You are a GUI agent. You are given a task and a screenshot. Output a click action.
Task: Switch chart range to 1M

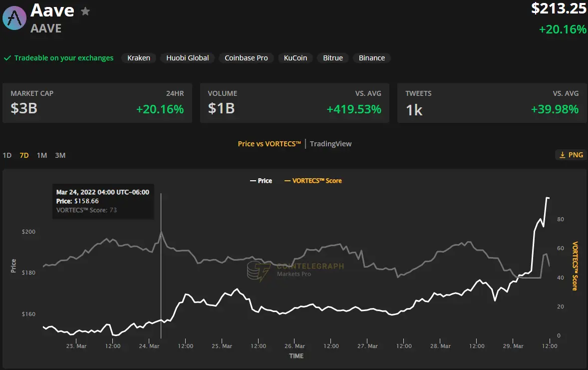pyautogui.click(x=42, y=155)
